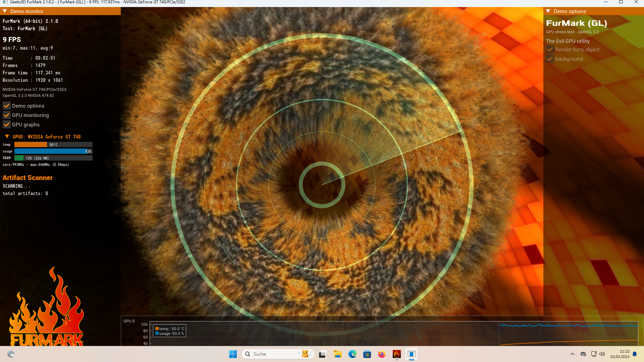Click the GPU usage bar at 93%
This screenshot has width=644, height=362.
(53, 152)
